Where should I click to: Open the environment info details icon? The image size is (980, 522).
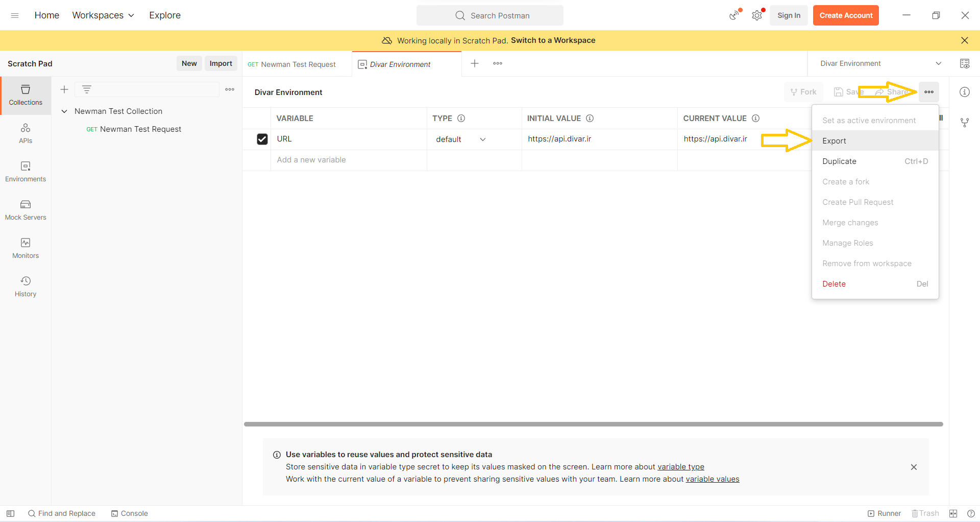tap(965, 92)
